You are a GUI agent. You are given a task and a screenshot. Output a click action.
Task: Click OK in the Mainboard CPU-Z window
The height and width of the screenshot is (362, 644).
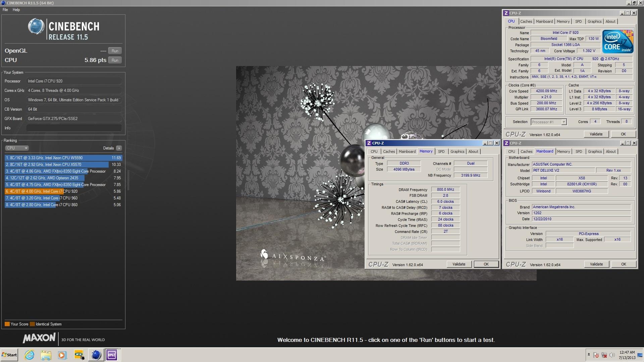(624, 264)
